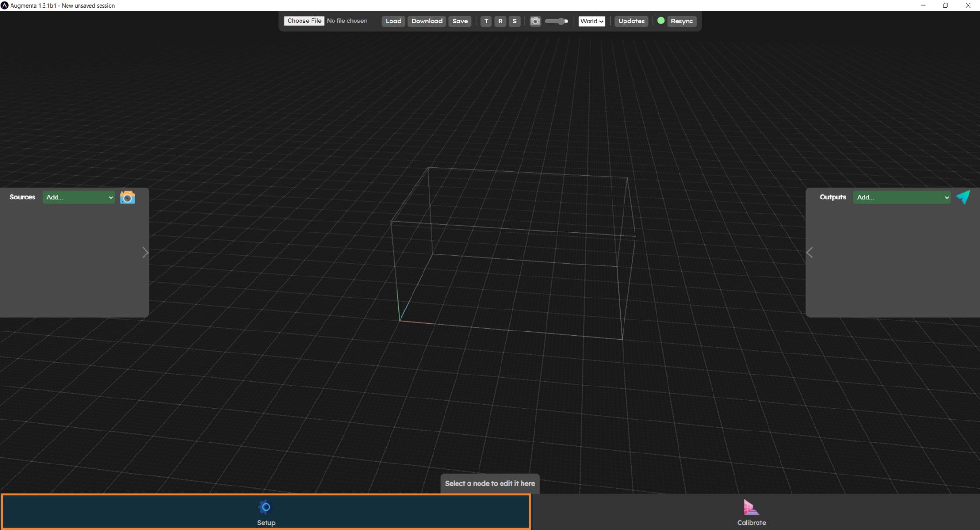Click the Setup gear icon
The height and width of the screenshot is (530, 980).
[x=266, y=507]
